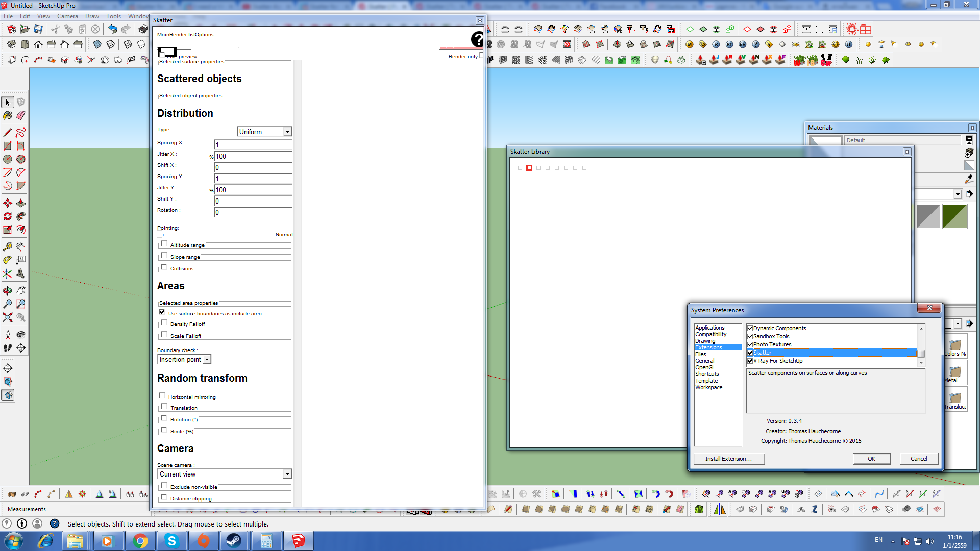Choose the Eraser tool

pyautogui.click(x=21, y=116)
